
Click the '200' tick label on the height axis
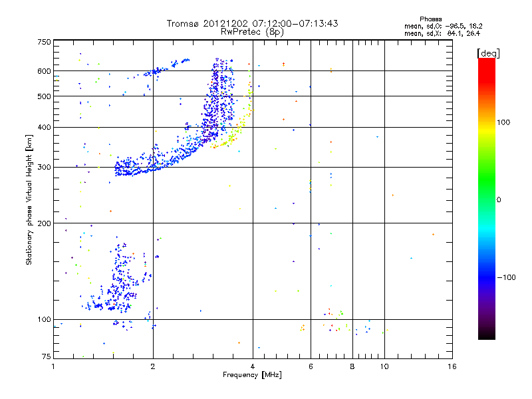(44, 223)
